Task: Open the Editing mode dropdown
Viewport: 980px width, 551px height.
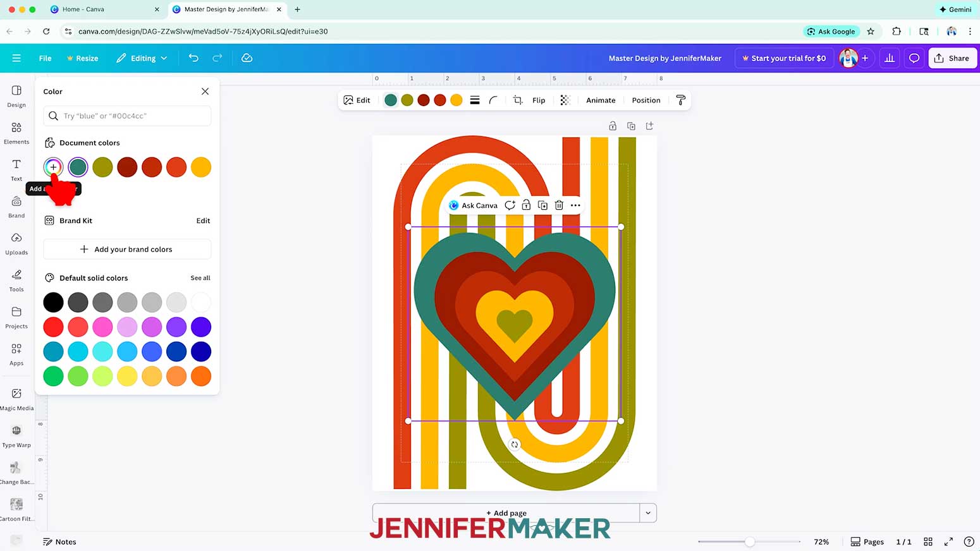Action: tap(142, 58)
